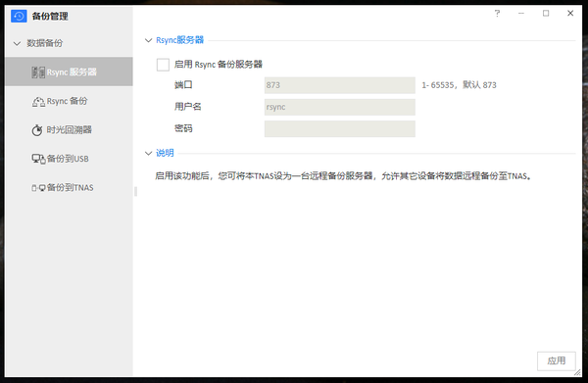Click the 备份管理 app icon
This screenshot has height=383, width=588.
19,16
